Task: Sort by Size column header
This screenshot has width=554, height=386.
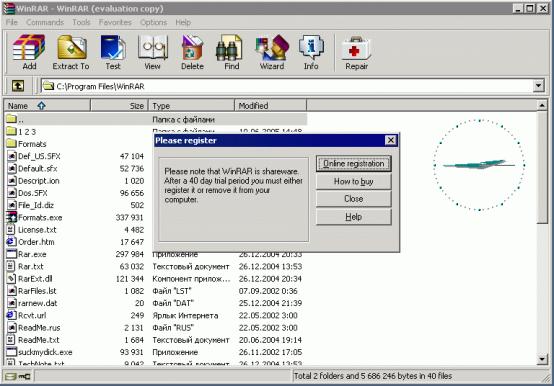Action: 119,106
